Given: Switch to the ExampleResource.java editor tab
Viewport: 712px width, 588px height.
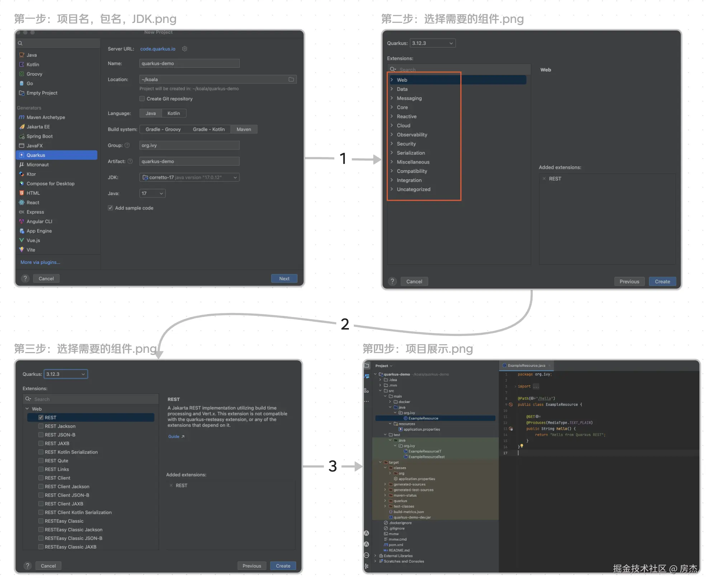Looking at the screenshot, I should (526, 366).
